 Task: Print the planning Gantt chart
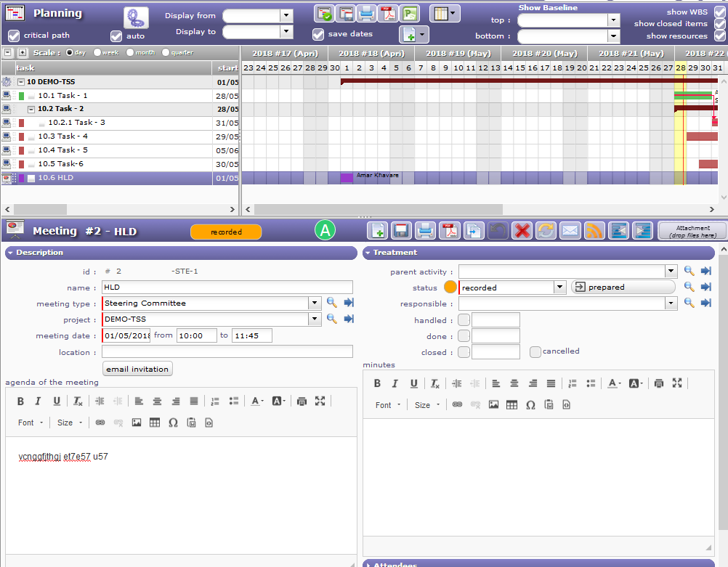coord(368,13)
